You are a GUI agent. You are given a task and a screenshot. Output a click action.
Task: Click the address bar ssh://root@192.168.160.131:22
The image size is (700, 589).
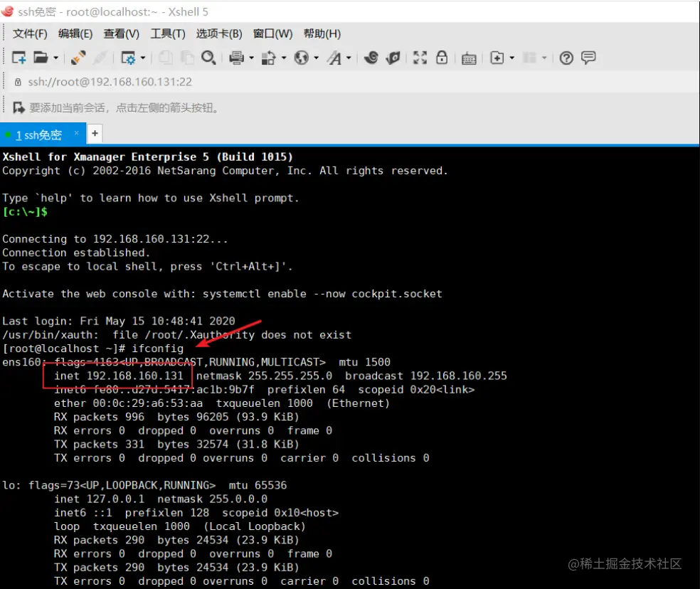point(110,82)
